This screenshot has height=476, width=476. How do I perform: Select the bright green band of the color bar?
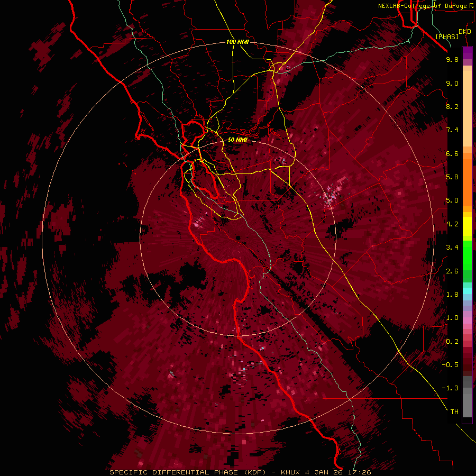(467, 255)
